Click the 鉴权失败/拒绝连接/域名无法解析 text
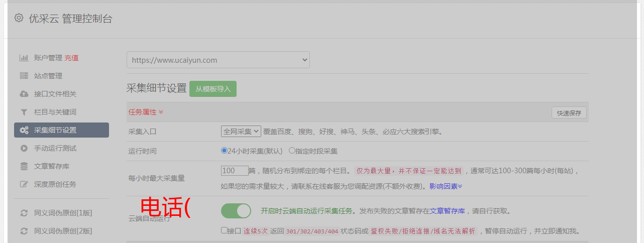The height and width of the screenshot is (243, 644). (x=423, y=231)
